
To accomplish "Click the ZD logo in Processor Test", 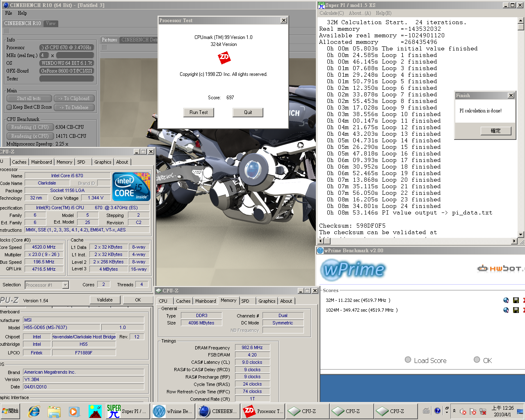I will pyautogui.click(x=224, y=57).
